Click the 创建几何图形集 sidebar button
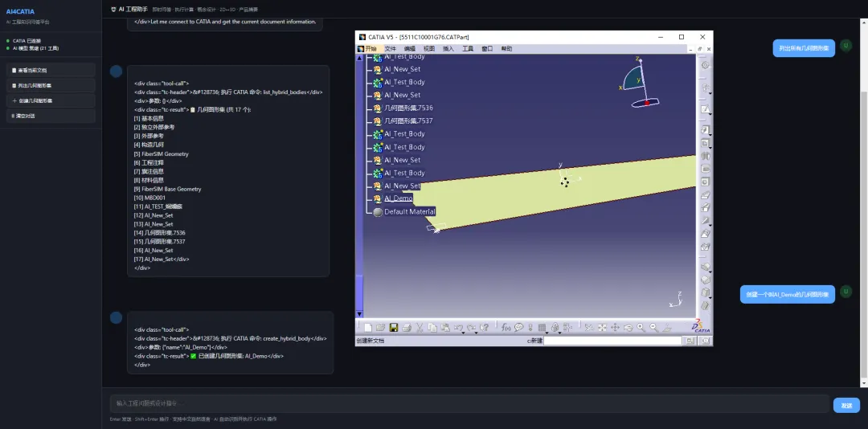This screenshot has width=868, height=429. click(51, 100)
